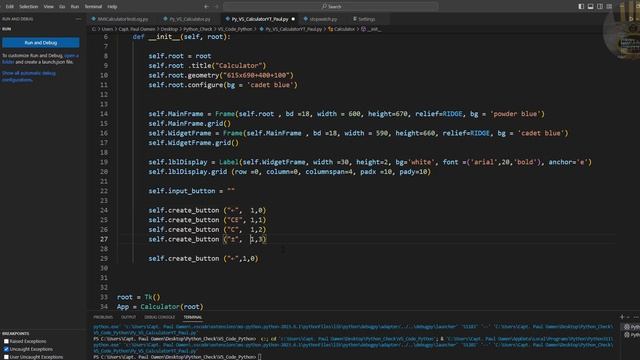The width and height of the screenshot is (640, 360).
Task: Click 'powder blue' string on line 14
Action: tap(516, 114)
